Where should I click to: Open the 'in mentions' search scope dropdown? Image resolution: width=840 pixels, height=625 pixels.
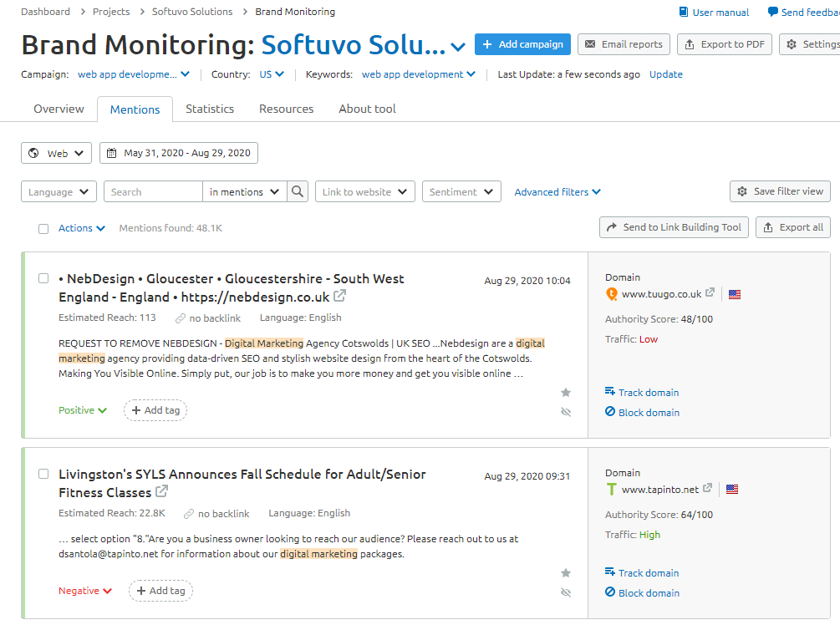tap(245, 191)
